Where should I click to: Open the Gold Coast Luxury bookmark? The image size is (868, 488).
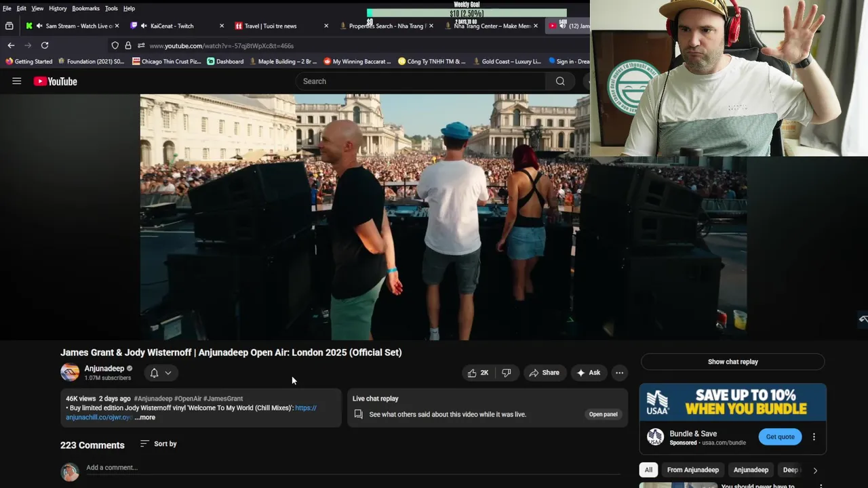click(x=507, y=62)
